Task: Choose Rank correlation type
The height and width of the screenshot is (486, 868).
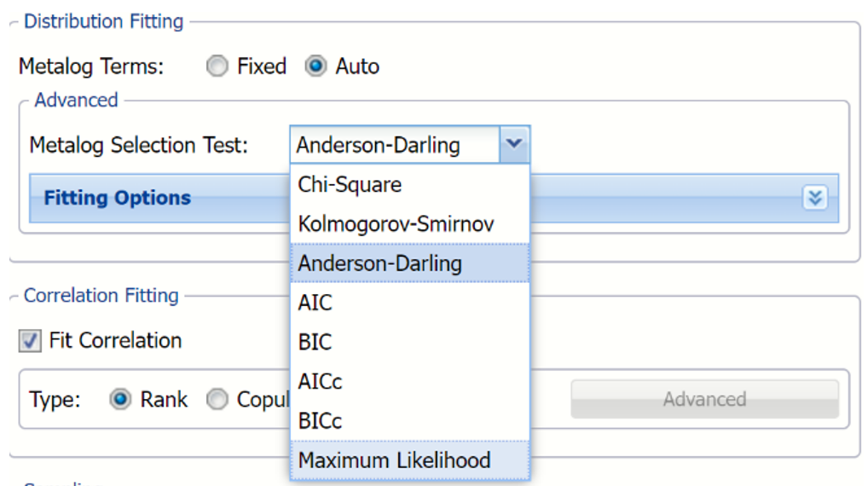Action: tap(120, 400)
